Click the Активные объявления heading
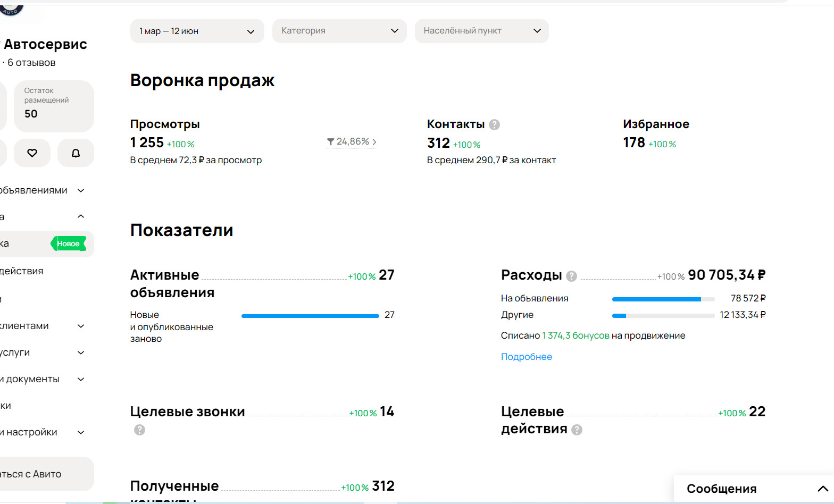Screen dimensions: 834x504 point(172,283)
